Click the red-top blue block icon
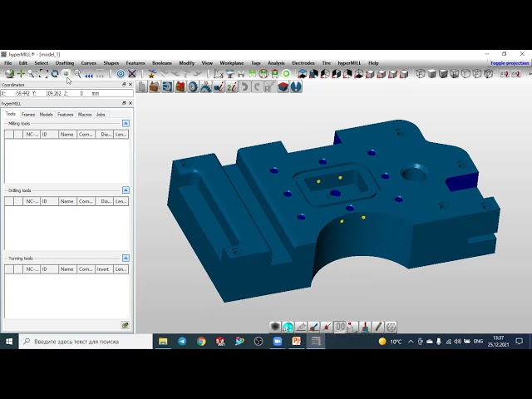The width and height of the screenshot is (532, 399). pos(283,86)
